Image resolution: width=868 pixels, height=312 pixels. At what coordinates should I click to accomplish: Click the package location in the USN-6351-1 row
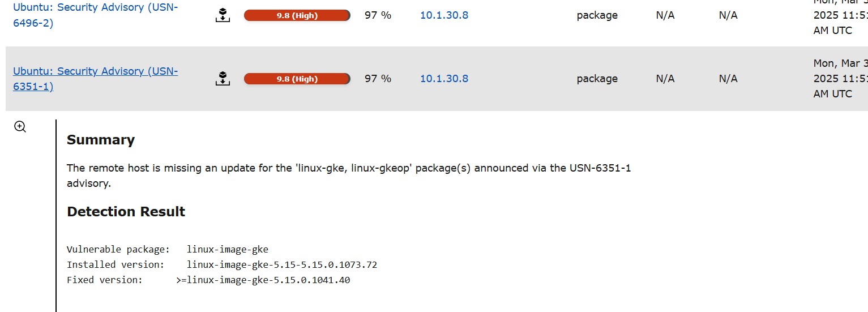click(x=597, y=79)
